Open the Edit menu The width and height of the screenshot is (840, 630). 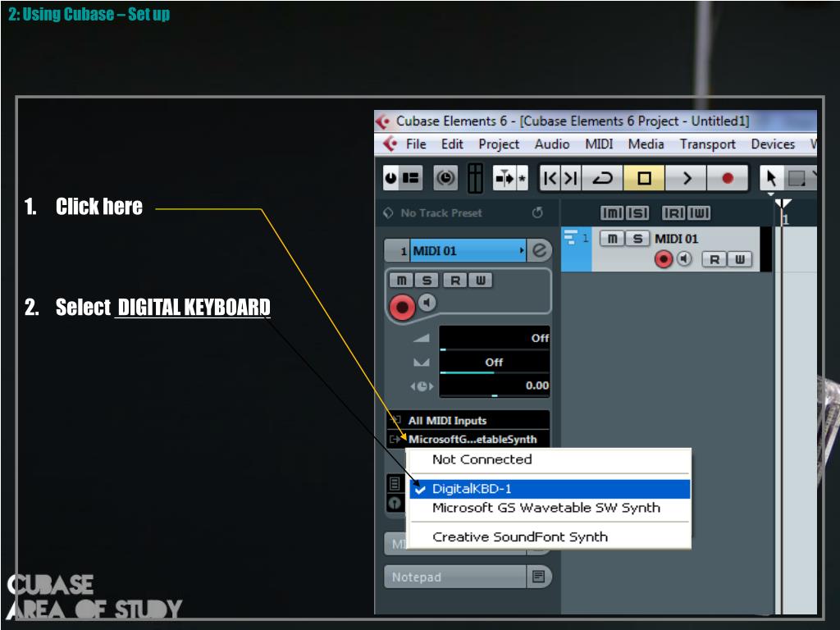pyautogui.click(x=452, y=144)
